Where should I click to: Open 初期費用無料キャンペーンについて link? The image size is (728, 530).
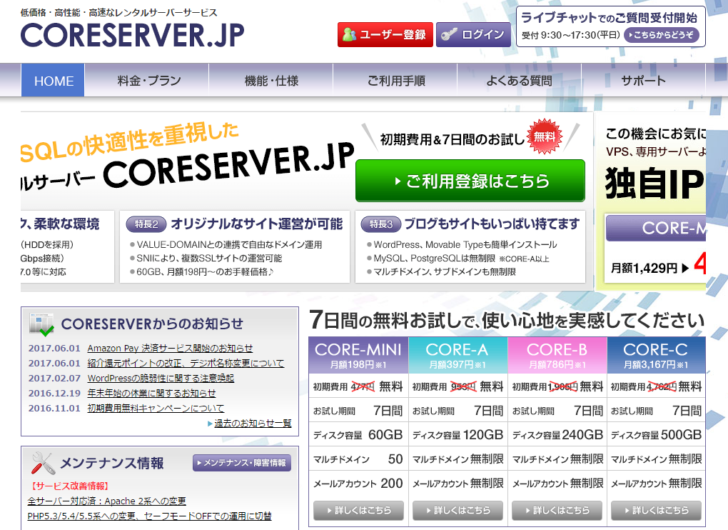click(156, 408)
